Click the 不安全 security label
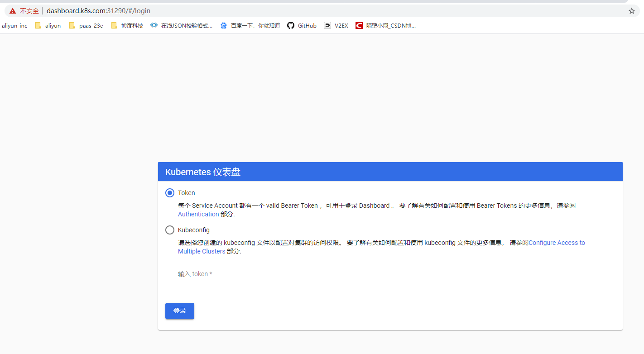644x354 pixels. (x=29, y=11)
